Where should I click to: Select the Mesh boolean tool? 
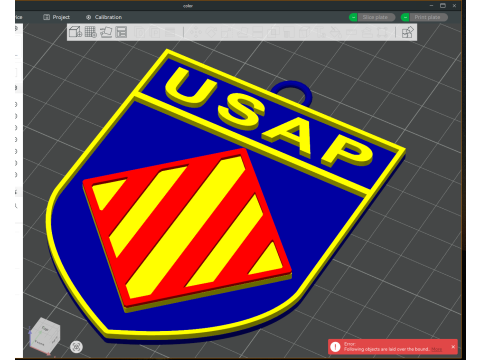click(x=273, y=32)
